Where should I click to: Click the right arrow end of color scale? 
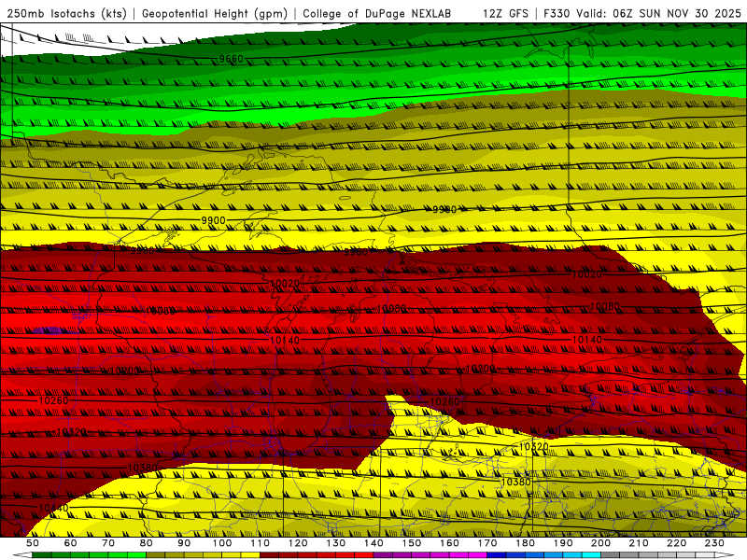725,554
